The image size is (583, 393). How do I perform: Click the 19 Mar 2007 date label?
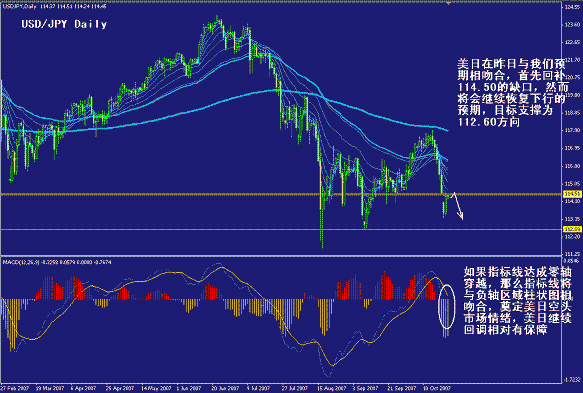pos(50,389)
